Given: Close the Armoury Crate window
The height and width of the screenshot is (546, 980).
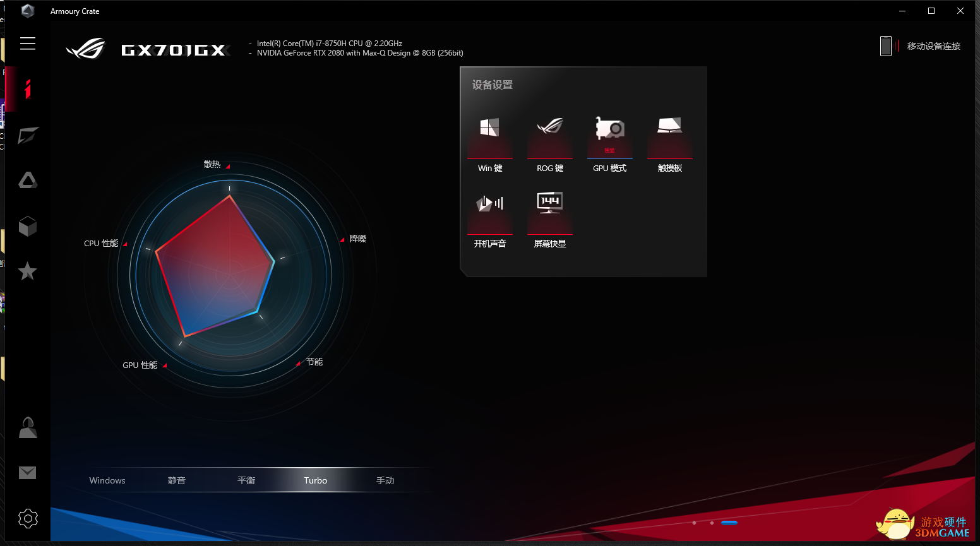Looking at the screenshot, I should pyautogui.click(x=960, y=11).
